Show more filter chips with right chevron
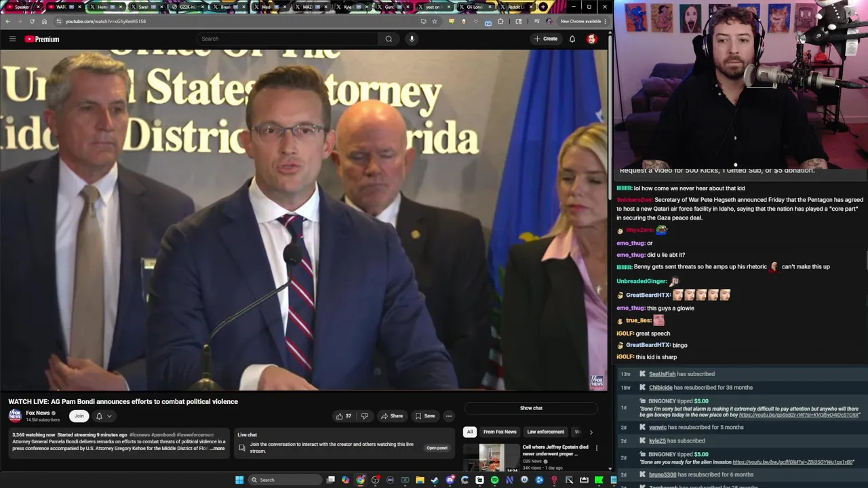 [x=591, y=432]
